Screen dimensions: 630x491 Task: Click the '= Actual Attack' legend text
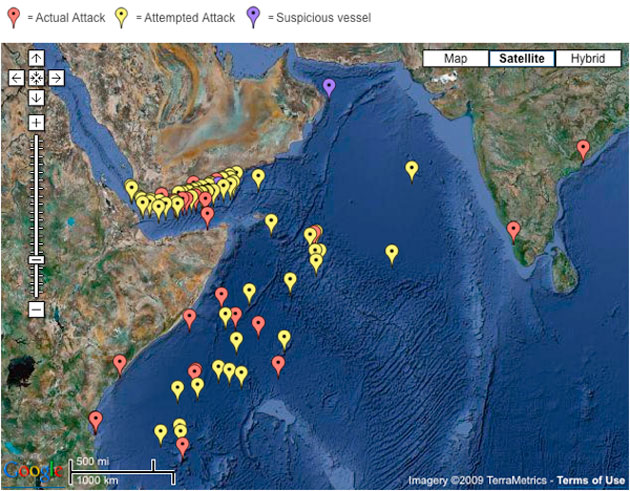[x=66, y=18]
